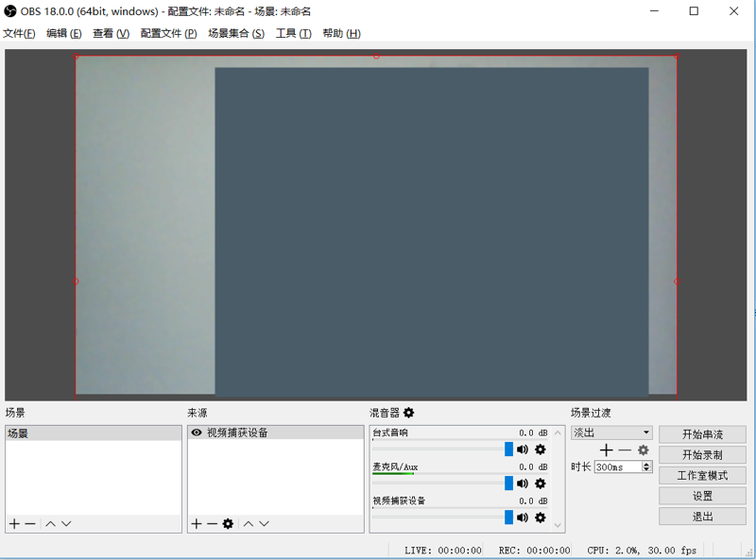Open transition properties gear
This screenshot has height=560, width=756.
point(644,450)
